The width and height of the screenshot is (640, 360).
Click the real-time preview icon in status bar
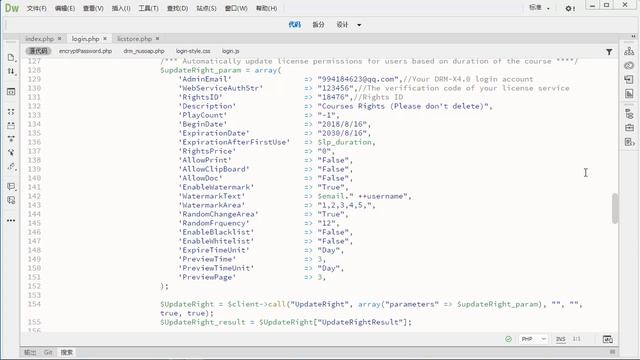[x=607, y=339]
